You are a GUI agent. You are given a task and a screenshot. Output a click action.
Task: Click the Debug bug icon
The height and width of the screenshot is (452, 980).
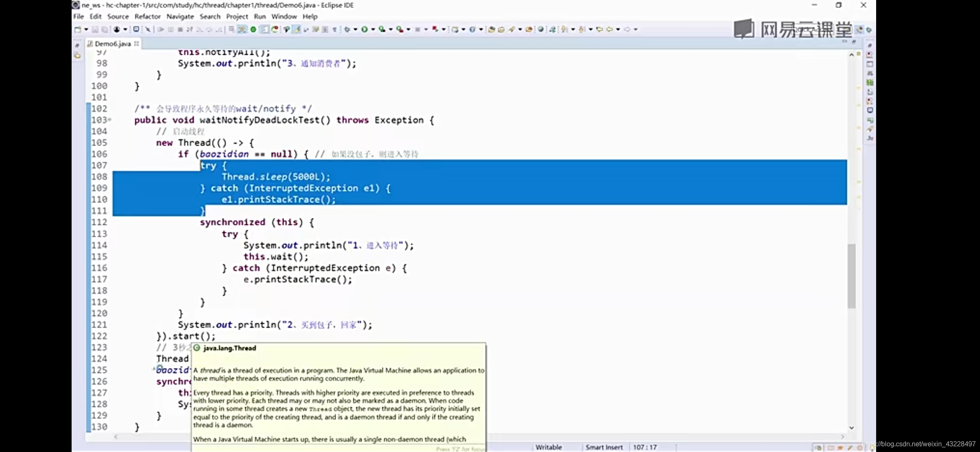[347, 29]
